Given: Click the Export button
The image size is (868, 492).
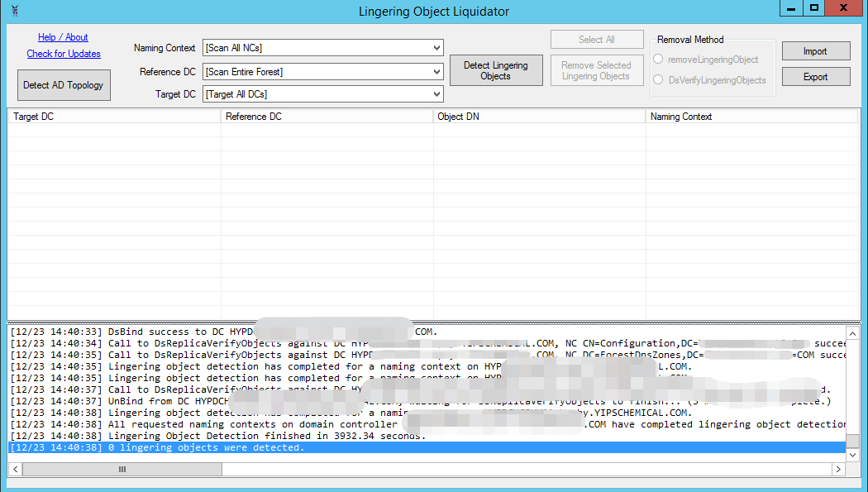Looking at the screenshot, I should (815, 76).
